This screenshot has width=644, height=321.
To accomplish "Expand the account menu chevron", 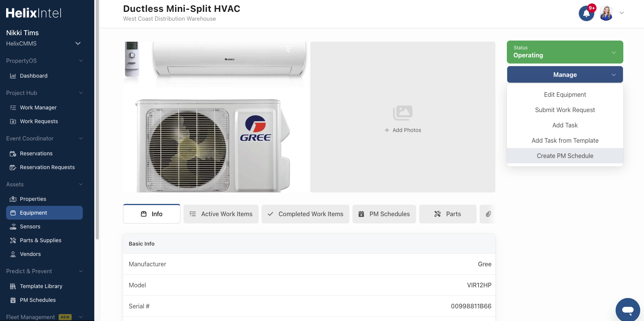I will 622,13.
